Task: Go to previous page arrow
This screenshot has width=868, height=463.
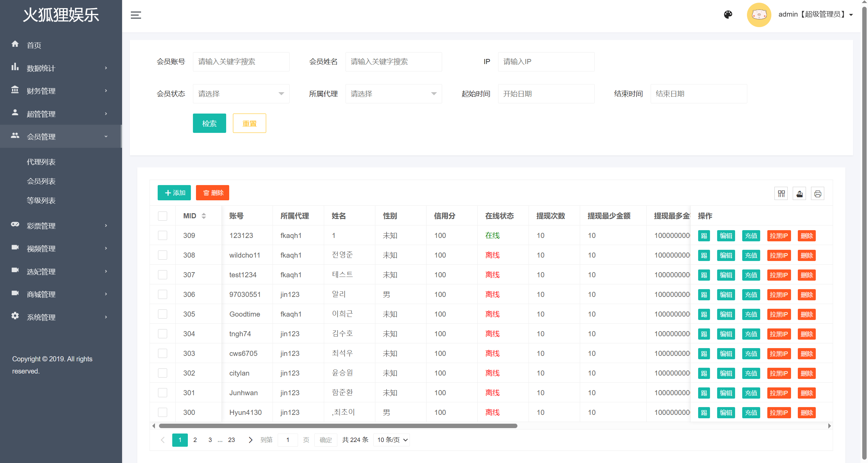Action: pos(163,440)
